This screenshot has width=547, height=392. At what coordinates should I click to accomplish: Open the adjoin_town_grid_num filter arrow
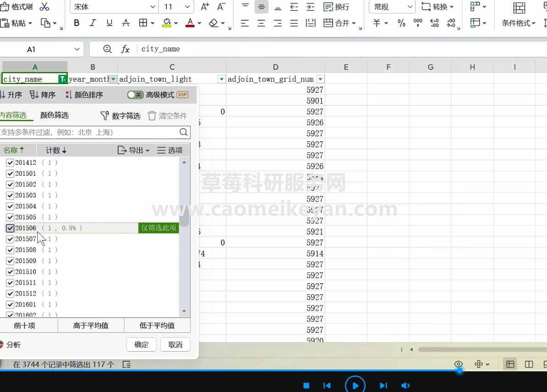pyautogui.click(x=320, y=79)
